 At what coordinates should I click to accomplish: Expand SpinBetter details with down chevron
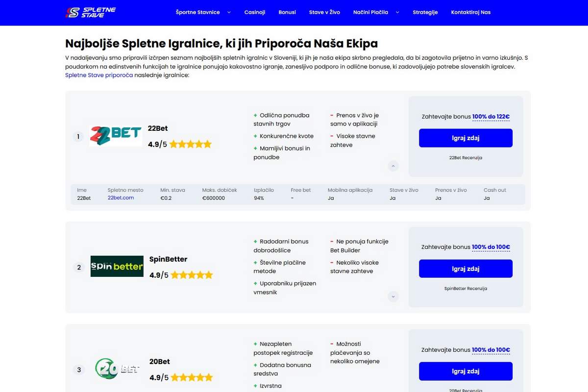pos(393,296)
